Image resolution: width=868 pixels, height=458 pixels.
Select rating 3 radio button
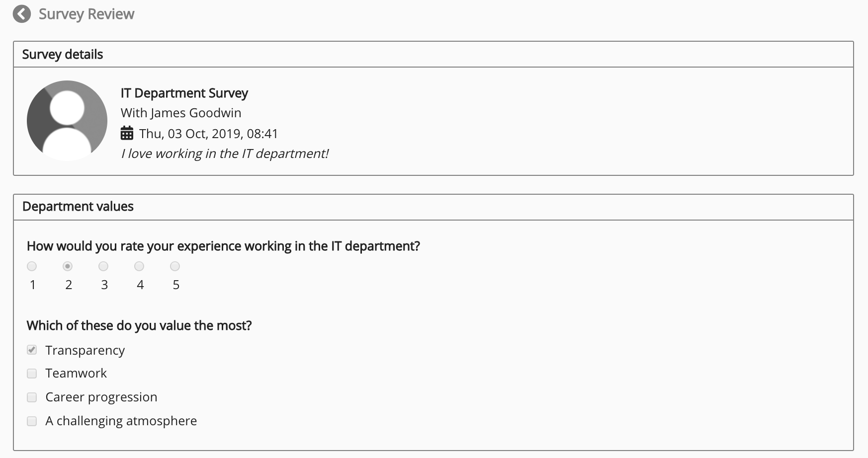point(103,267)
